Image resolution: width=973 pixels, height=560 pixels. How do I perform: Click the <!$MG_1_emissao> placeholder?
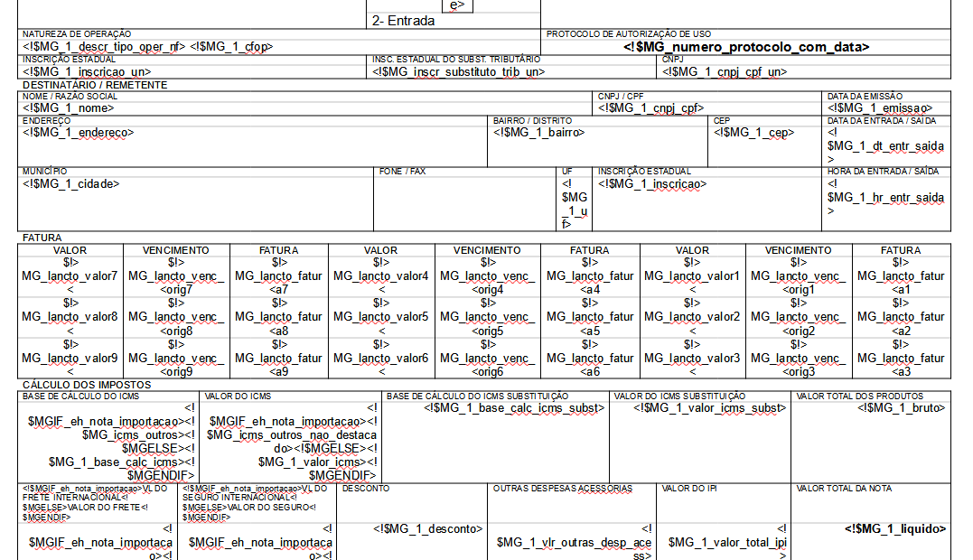880,107
